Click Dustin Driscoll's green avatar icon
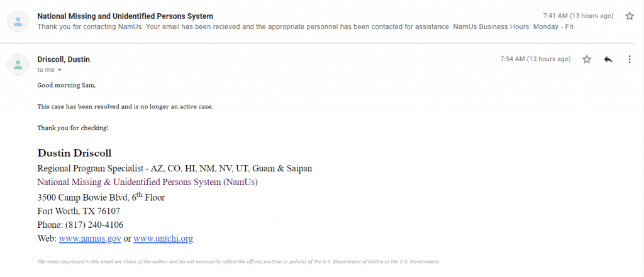Viewport: 644px width, 277px height. click(18, 64)
